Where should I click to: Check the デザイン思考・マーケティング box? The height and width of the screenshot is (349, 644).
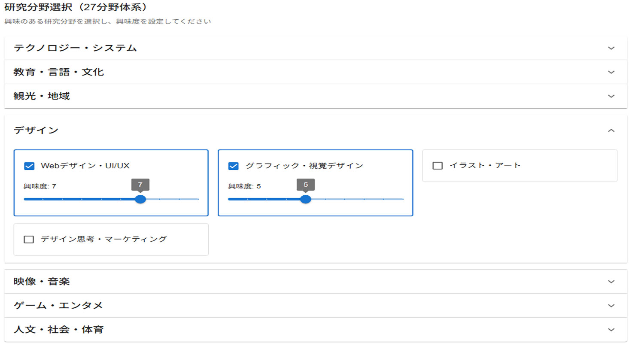tap(29, 240)
